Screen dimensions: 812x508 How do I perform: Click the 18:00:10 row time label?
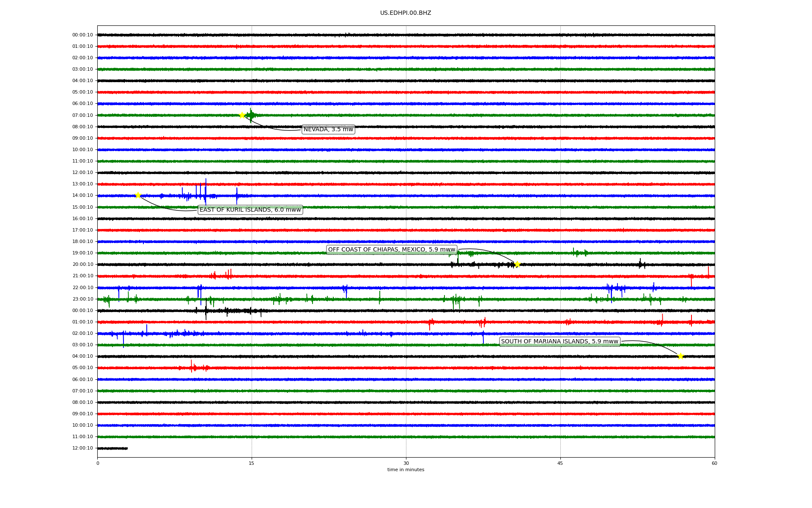coord(82,242)
